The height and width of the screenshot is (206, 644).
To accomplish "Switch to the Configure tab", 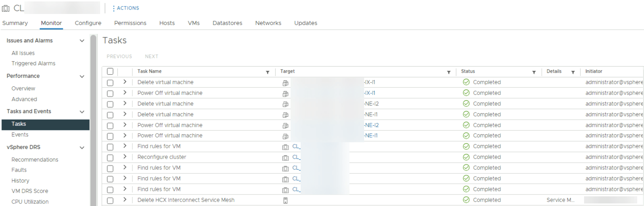I will [88, 23].
